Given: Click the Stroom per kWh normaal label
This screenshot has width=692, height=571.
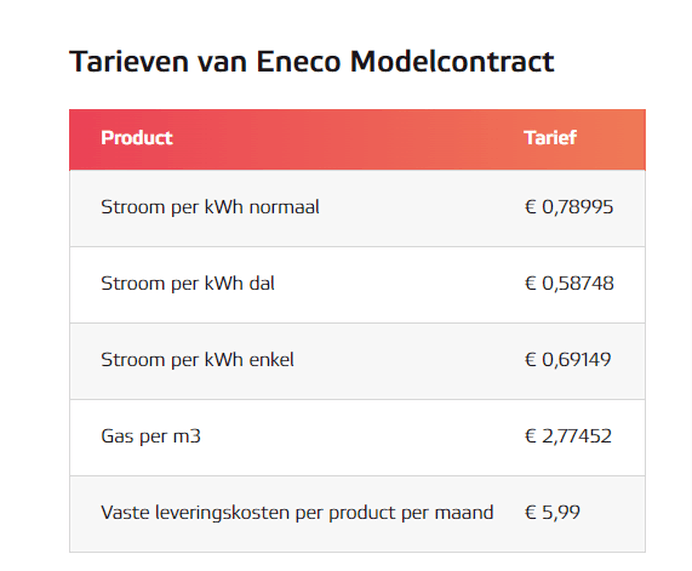Looking at the screenshot, I should click(x=210, y=207).
